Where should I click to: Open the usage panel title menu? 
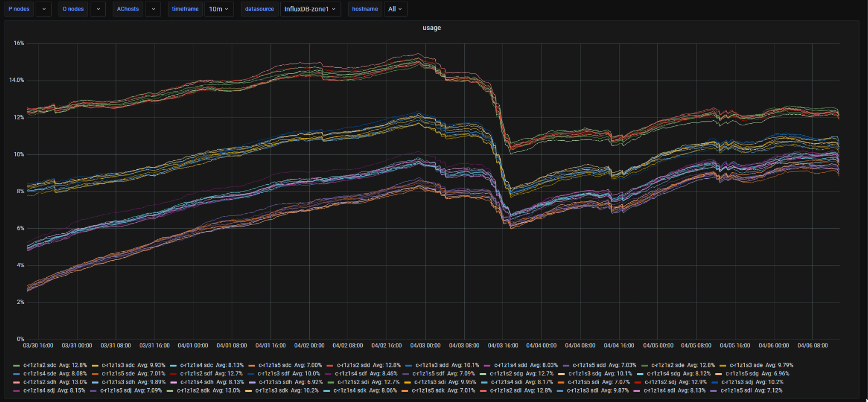coord(431,28)
